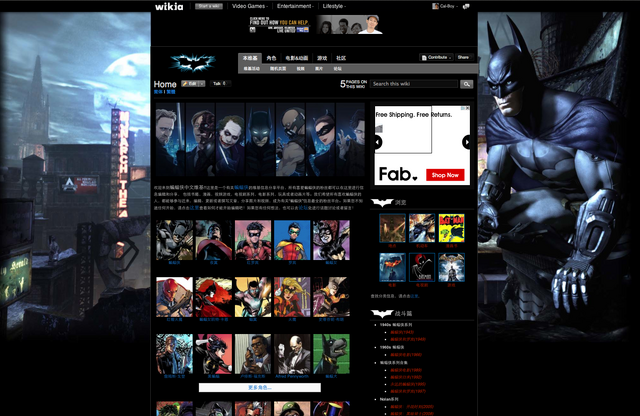This screenshot has width=640, height=416.
Task: Click the Edit button with pencil
Action: 190,84
